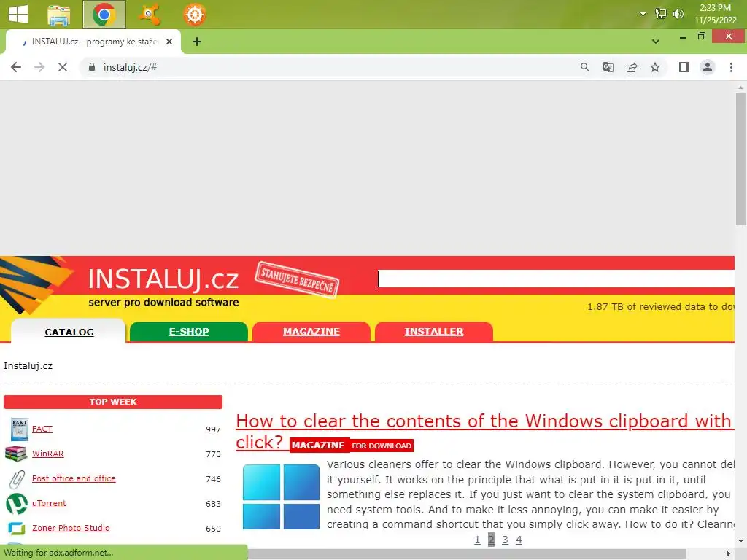The height and width of the screenshot is (560, 747).
Task: Select highlighted article slide 2
Action: 491,540
